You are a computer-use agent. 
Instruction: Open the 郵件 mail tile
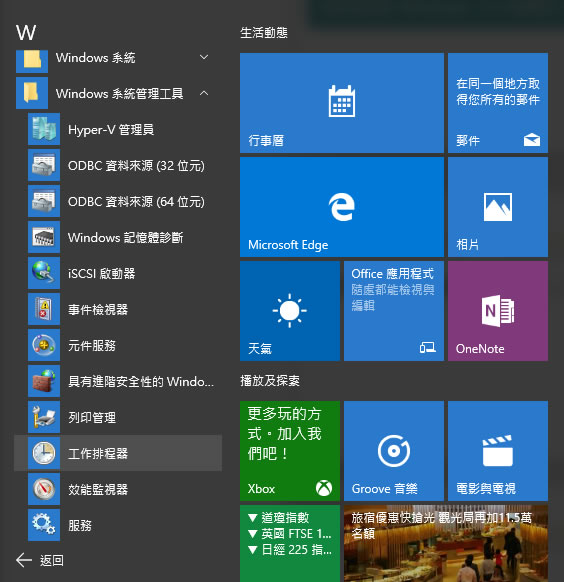[x=498, y=103]
